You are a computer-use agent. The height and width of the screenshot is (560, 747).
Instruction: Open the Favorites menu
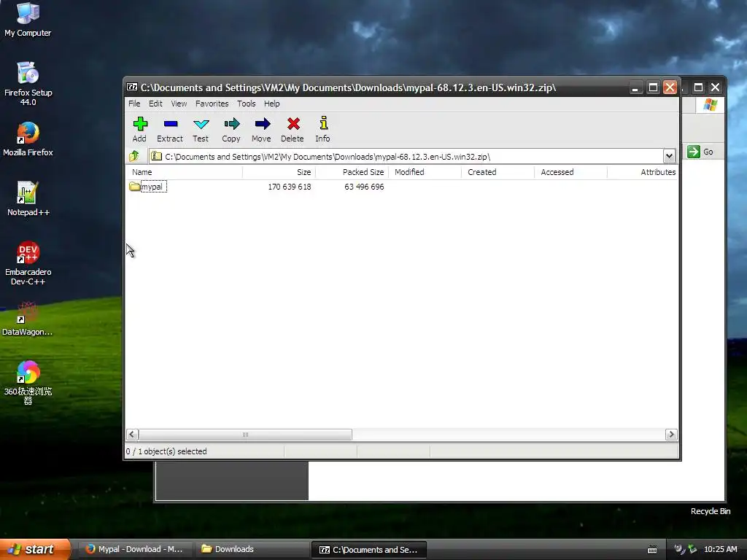click(x=212, y=104)
